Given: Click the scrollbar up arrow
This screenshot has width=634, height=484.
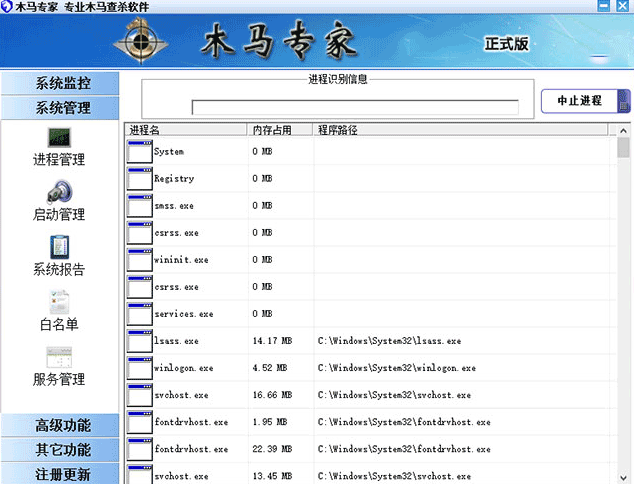Looking at the screenshot, I should point(623,131).
